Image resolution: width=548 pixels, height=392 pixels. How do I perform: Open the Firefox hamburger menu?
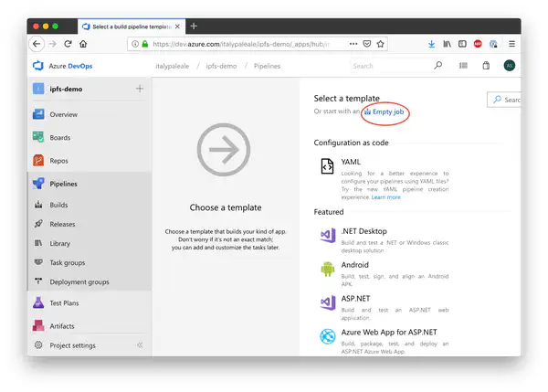[511, 43]
